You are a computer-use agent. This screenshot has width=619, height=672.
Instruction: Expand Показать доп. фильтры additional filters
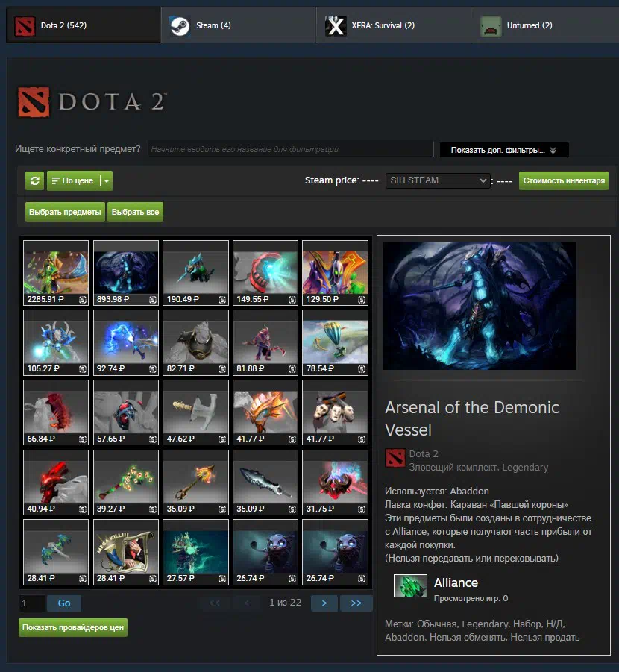(503, 150)
